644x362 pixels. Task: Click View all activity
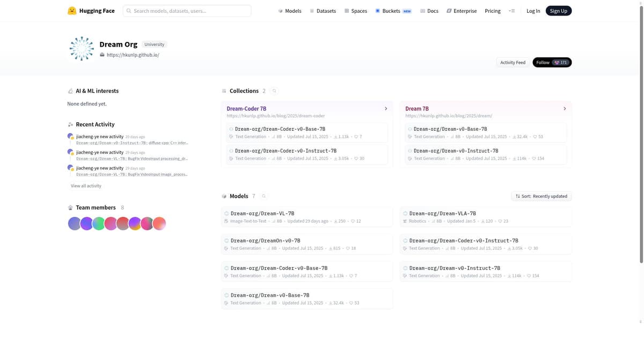86,186
